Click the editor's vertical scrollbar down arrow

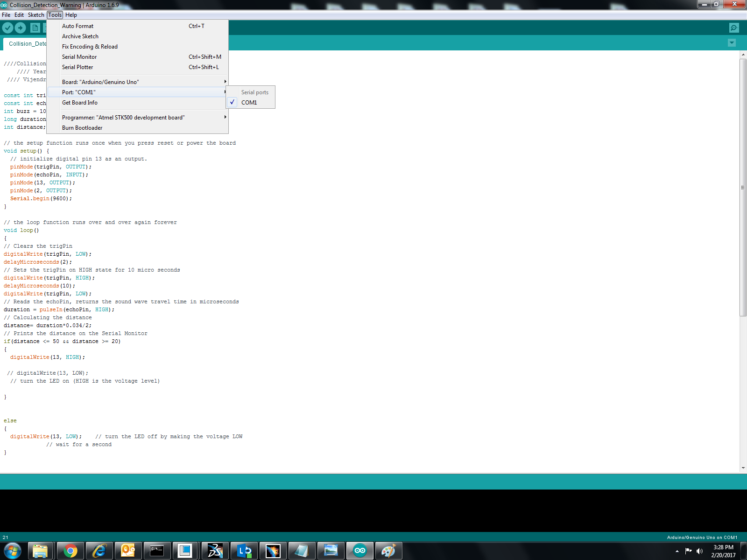[x=743, y=468]
